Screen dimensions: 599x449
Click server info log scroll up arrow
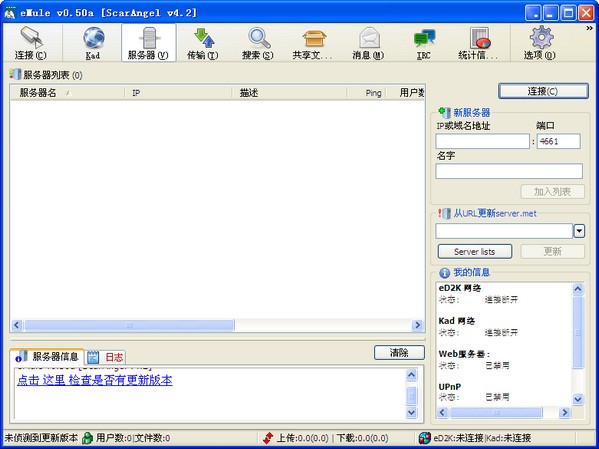pos(411,375)
